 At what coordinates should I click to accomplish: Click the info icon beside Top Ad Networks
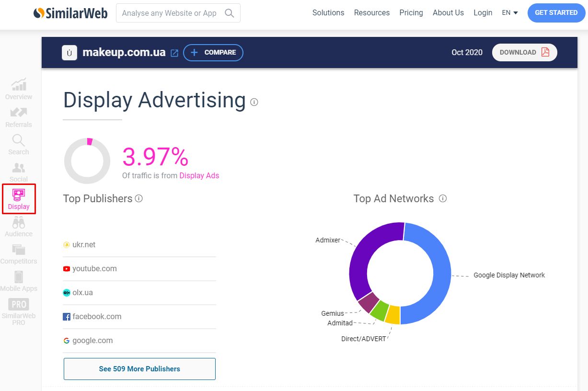point(443,198)
